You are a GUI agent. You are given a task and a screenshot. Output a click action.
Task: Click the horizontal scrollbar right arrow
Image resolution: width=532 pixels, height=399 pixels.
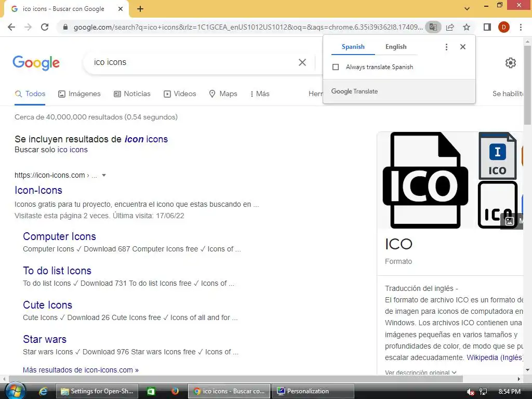(519, 379)
